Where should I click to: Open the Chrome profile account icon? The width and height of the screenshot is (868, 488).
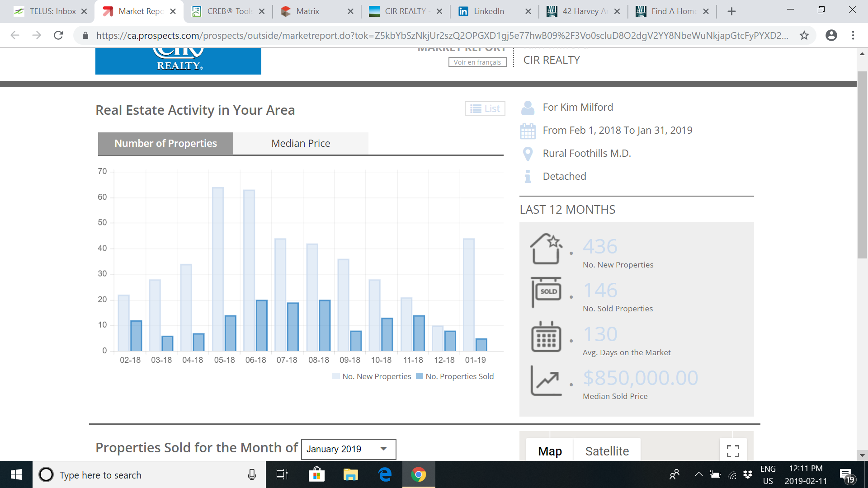pos(831,35)
